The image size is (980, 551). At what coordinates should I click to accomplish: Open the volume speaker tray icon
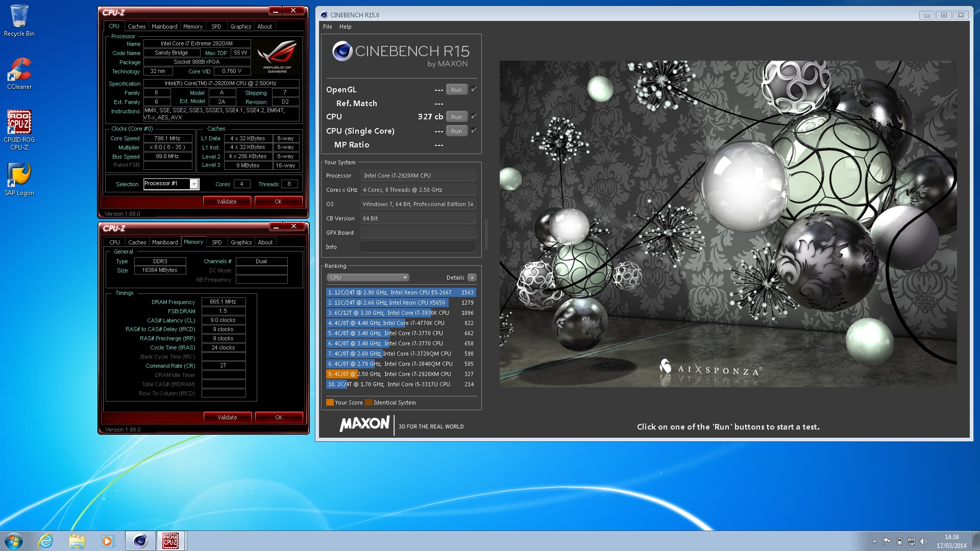[923, 541]
